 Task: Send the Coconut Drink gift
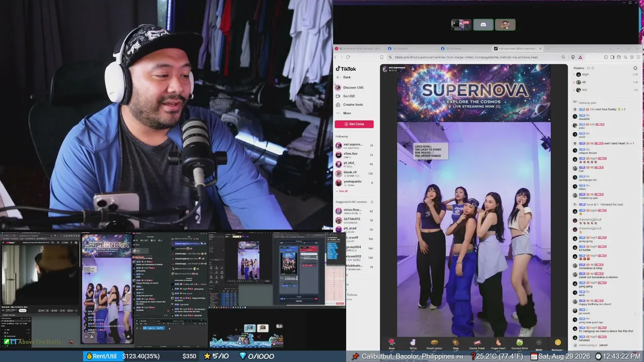pyautogui.click(x=519, y=344)
